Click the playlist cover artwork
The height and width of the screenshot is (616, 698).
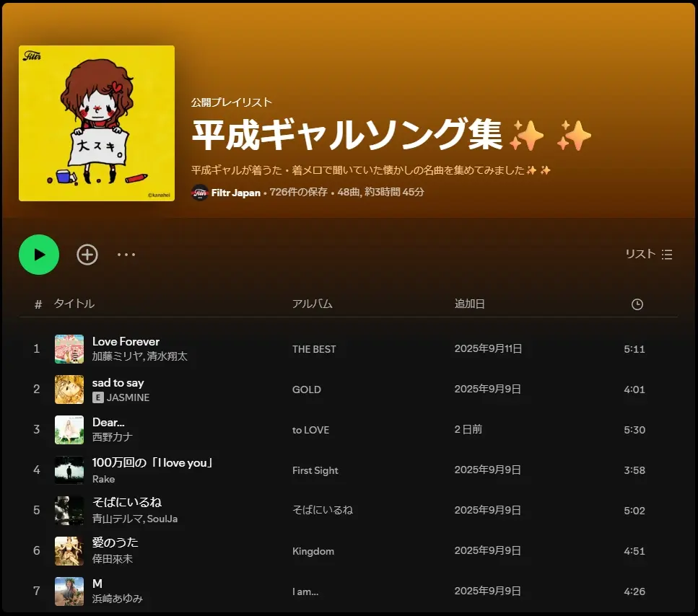(97, 123)
